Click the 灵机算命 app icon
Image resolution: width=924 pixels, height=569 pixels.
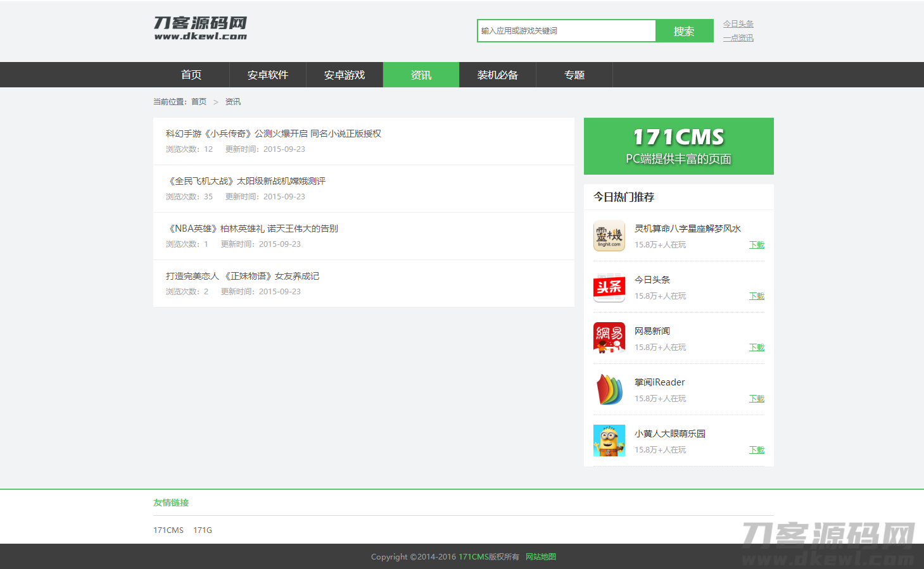pyautogui.click(x=609, y=236)
